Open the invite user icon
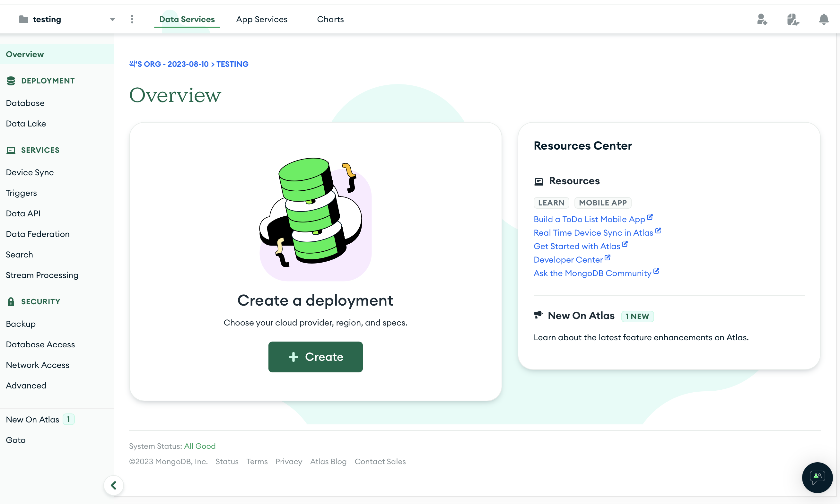 pos(762,19)
